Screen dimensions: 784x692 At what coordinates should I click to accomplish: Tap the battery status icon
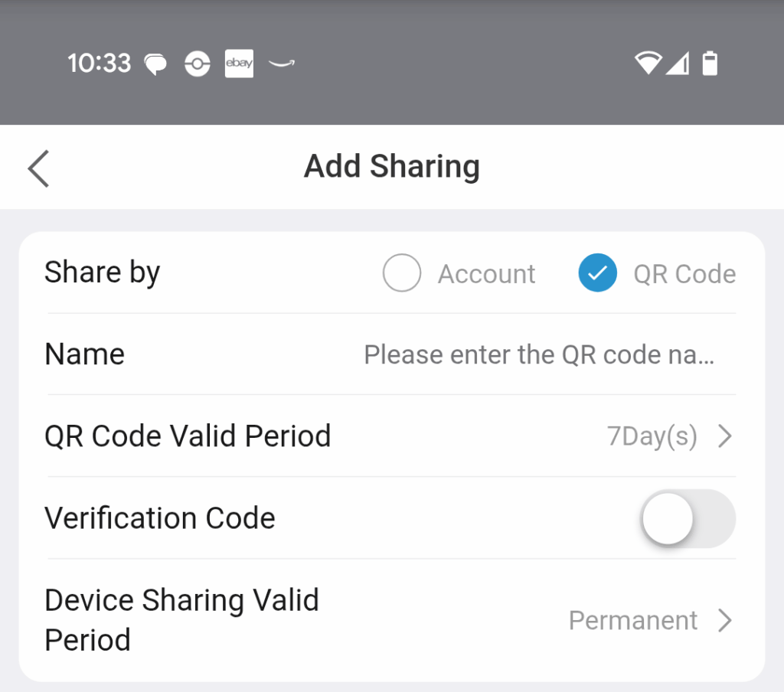tap(710, 64)
